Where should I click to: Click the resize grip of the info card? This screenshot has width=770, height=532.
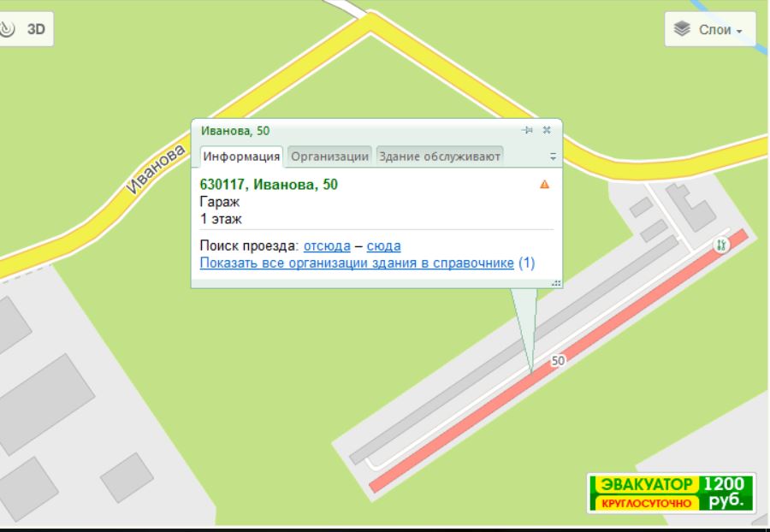pyautogui.click(x=557, y=282)
